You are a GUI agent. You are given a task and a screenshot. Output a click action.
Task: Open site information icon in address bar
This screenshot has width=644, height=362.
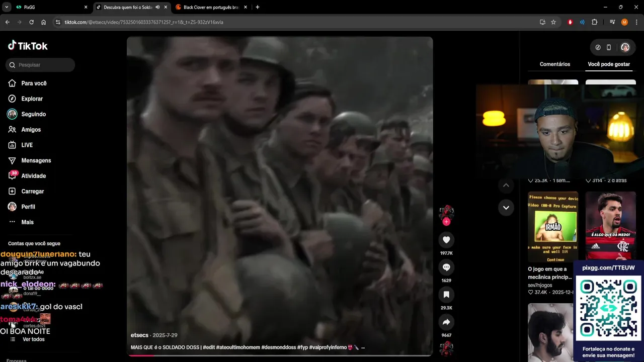(x=58, y=22)
